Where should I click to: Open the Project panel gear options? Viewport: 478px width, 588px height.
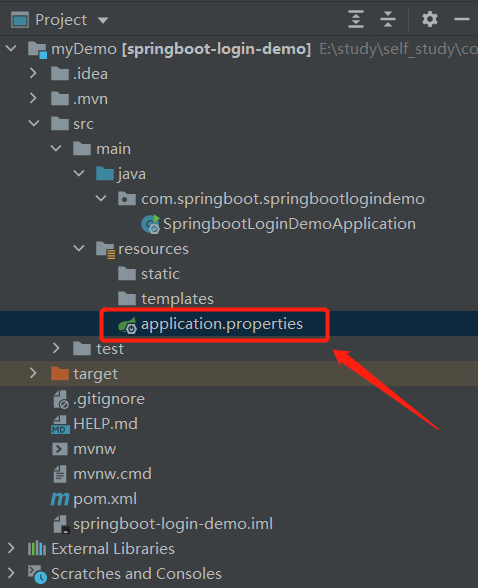tap(430, 19)
